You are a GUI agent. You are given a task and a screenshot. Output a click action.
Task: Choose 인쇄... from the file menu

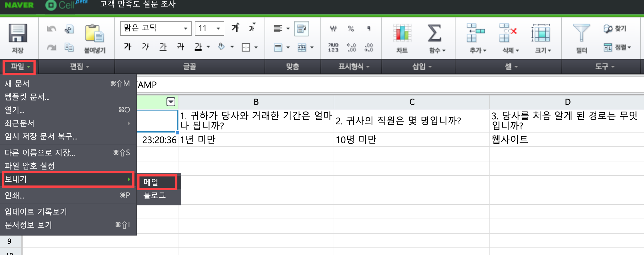tap(68, 195)
